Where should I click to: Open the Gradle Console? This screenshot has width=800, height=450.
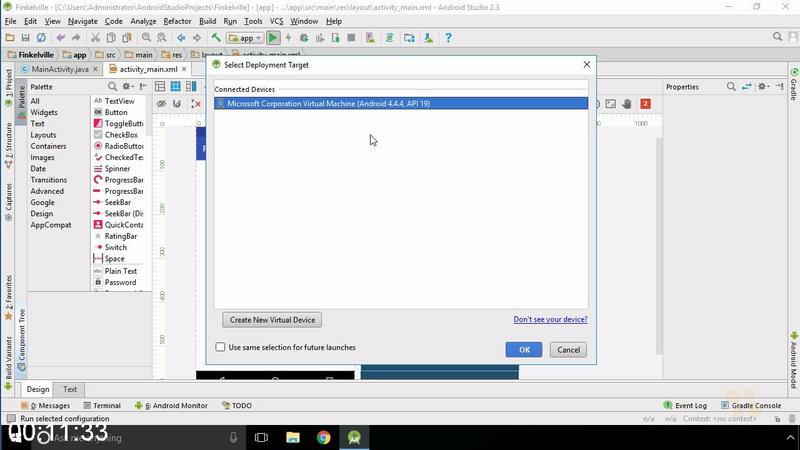[751, 406]
